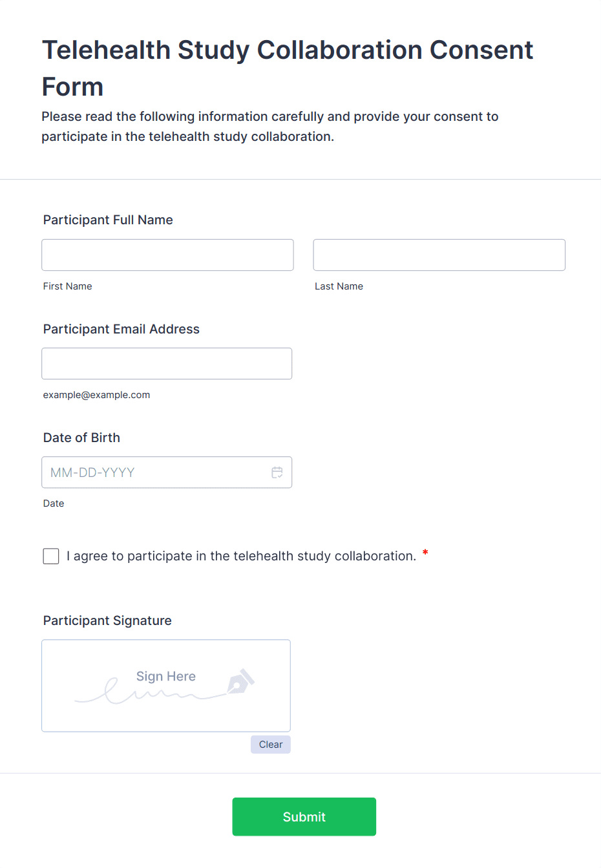The height and width of the screenshot is (868, 601).
Task: Click the Participant Signature label
Action: click(107, 620)
